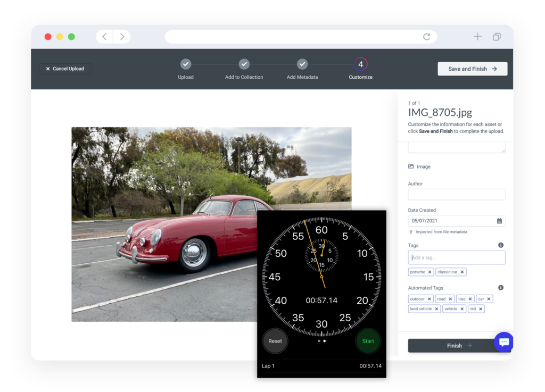Remove the tree automated tag
This screenshot has width=545, height=392.
(x=470, y=299)
